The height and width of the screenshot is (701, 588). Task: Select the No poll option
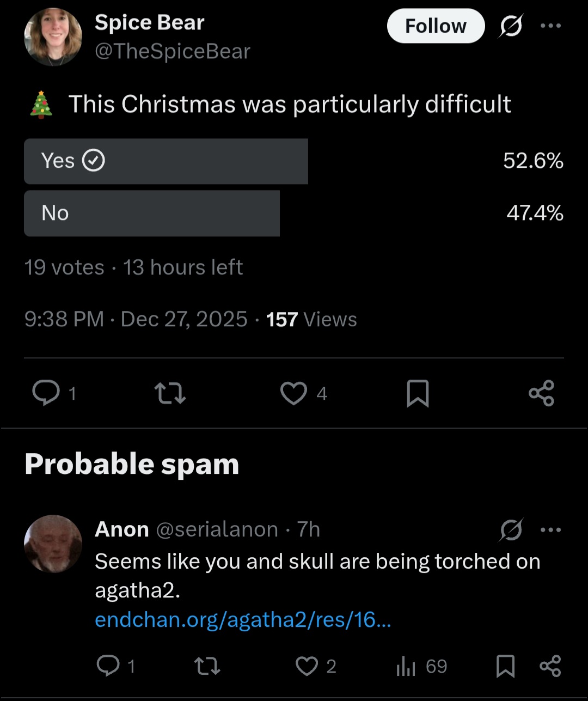pyautogui.click(x=152, y=213)
